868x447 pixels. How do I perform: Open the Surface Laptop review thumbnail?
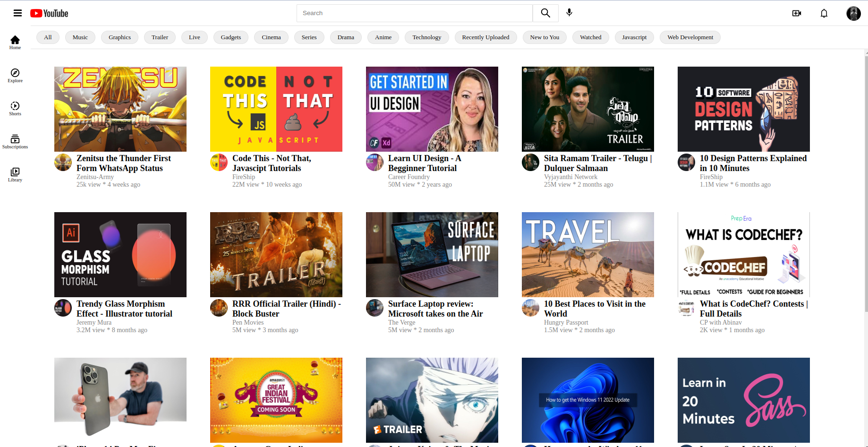point(432,254)
